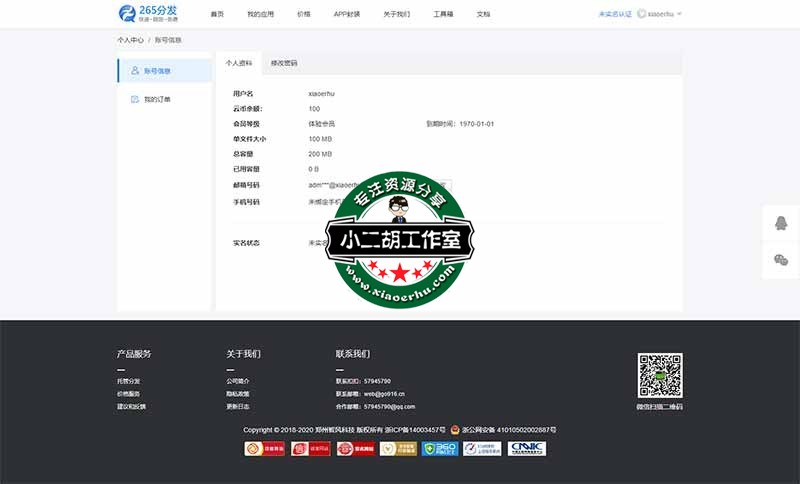Open the 我的应用 menu item

coord(260,14)
